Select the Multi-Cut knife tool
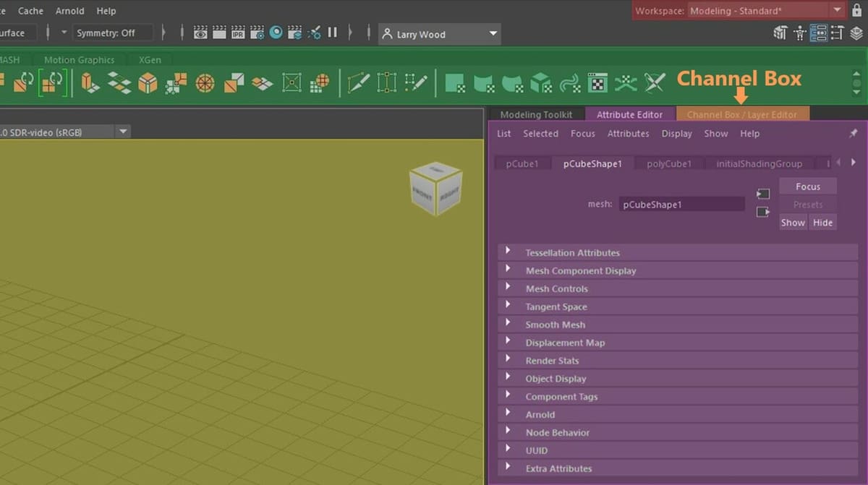The height and width of the screenshot is (485, 868). (359, 83)
